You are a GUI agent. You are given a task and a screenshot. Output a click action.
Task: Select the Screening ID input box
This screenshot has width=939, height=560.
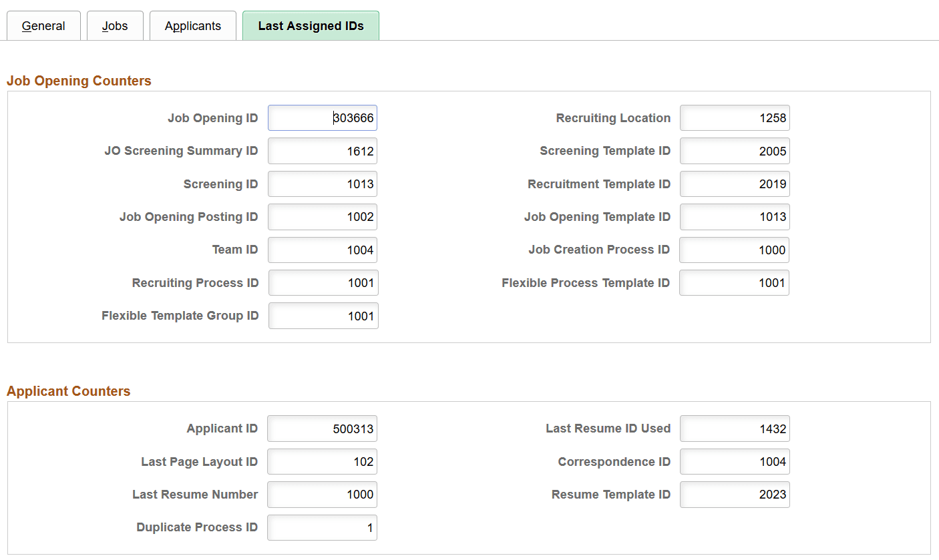coord(323,184)
